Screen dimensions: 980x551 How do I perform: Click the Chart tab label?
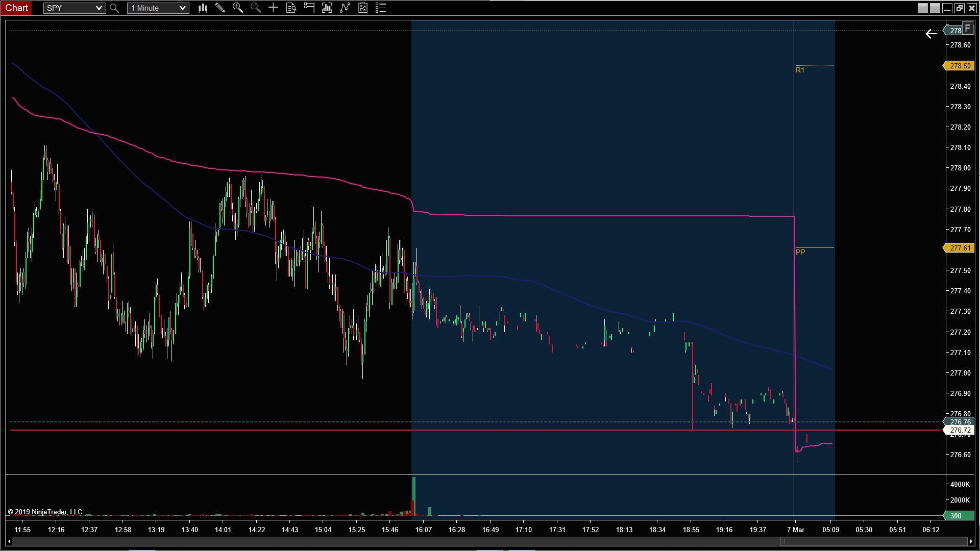[17, 8]
